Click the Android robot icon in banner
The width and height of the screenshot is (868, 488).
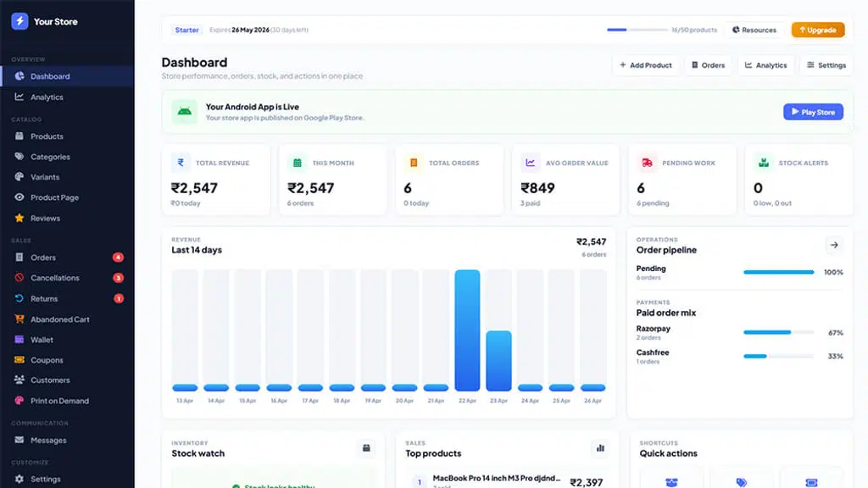click(x=184, y=112)
